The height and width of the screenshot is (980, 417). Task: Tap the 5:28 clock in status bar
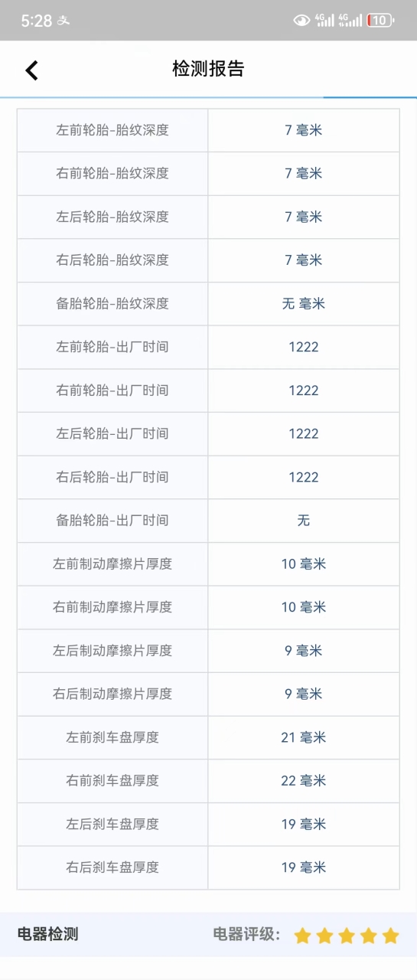click(x=36, y=21)
